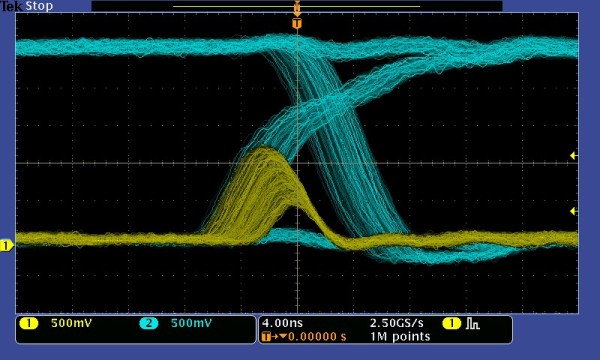Viewport: 600px width, 360px height.
Task: Select the 1M points record length
Action: [400, 337]
